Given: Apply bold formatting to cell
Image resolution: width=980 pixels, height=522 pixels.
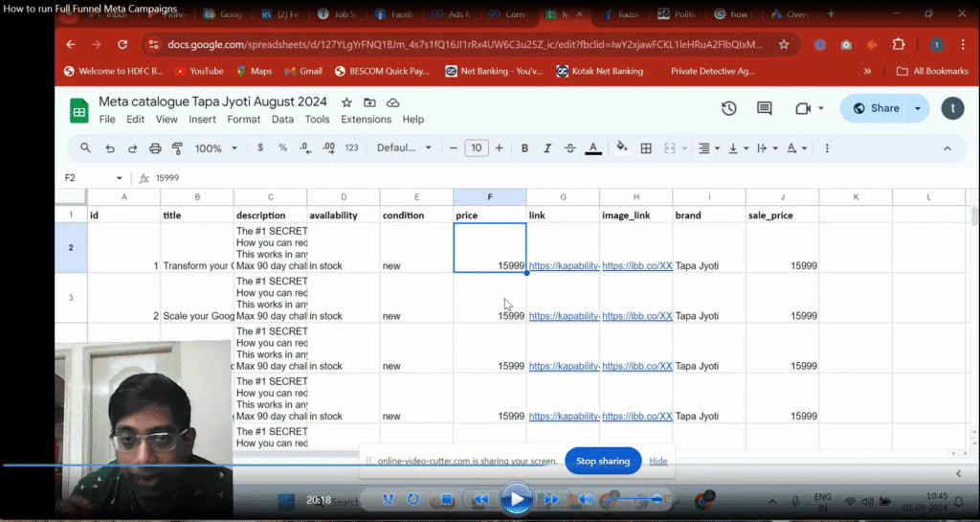Looking at the screenshot, I should click(x=524, y=148).
